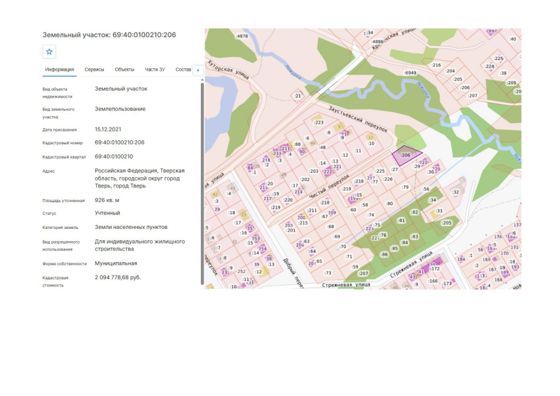The width and height of the screenshot is (560, 396).
Task: Click parcel label 4878 on the map
Action: pyautogui.click(x=242, y=36)
